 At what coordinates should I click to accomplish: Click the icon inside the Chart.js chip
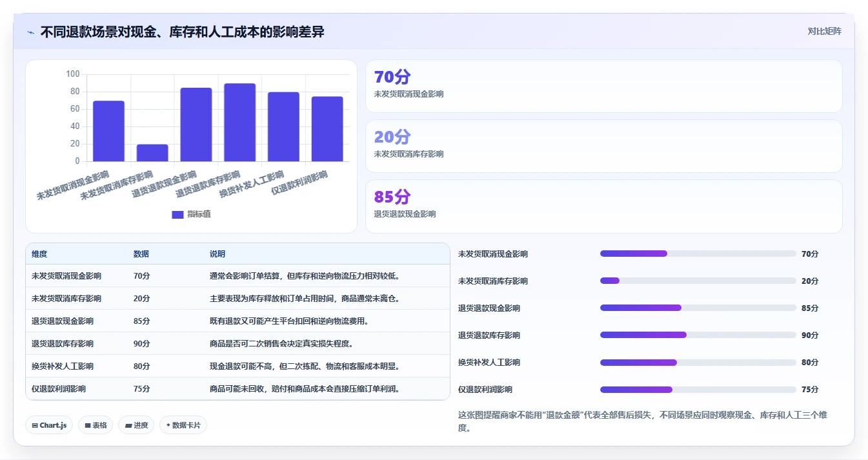tap(35, 426)
